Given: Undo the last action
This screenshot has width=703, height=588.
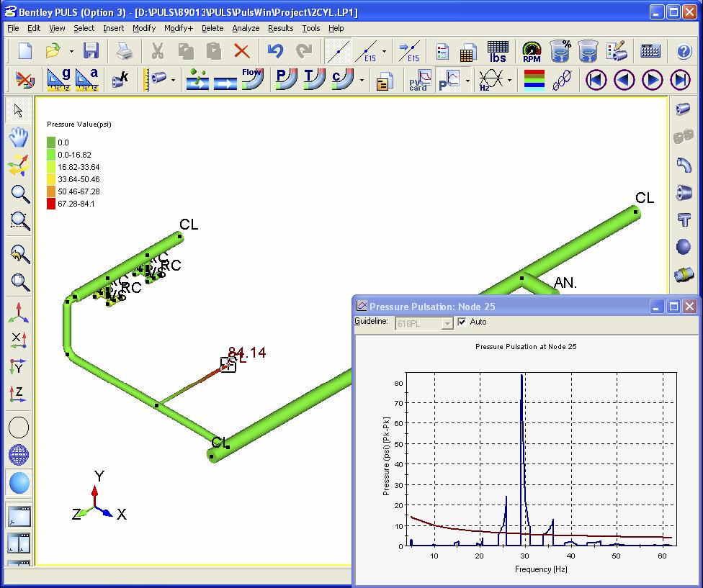Looking at the screenshot, I should (275, 51).
